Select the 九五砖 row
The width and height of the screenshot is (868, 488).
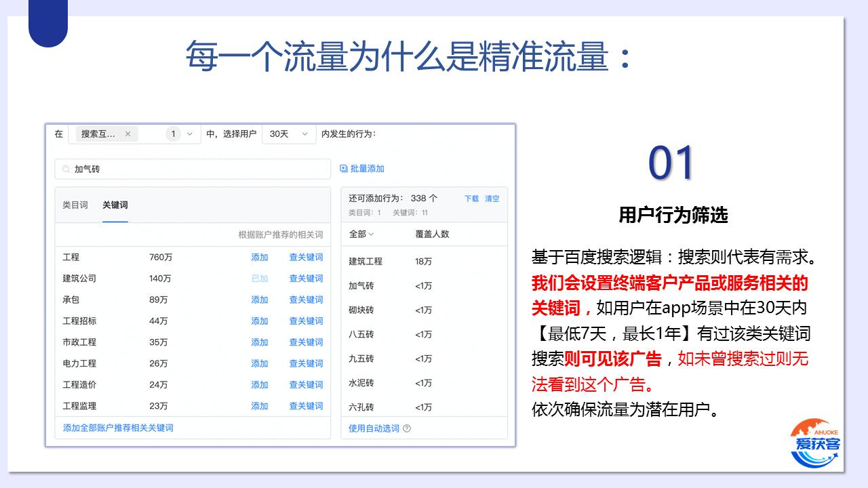click(424, 359)
